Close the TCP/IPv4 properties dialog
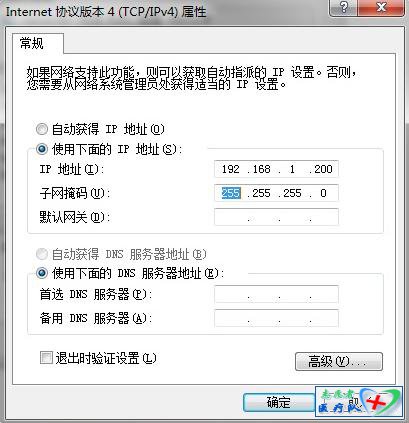 [381, 7]
